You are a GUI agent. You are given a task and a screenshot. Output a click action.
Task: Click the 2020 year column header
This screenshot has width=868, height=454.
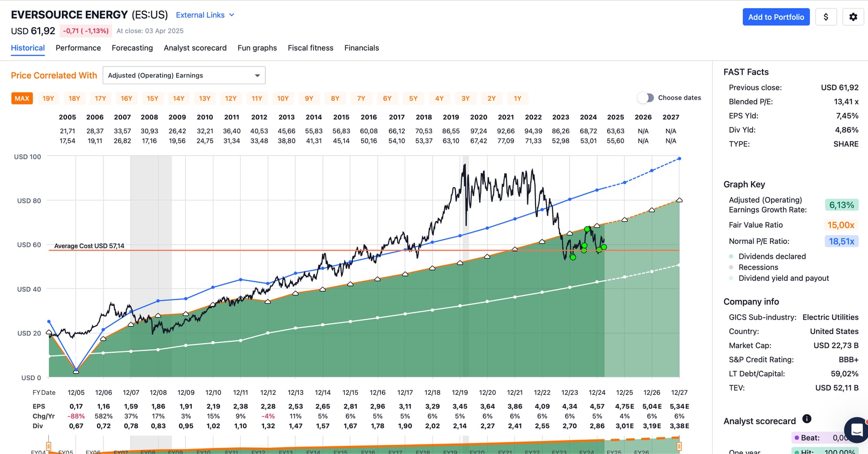pyautogui.click(x=478, y=117)
